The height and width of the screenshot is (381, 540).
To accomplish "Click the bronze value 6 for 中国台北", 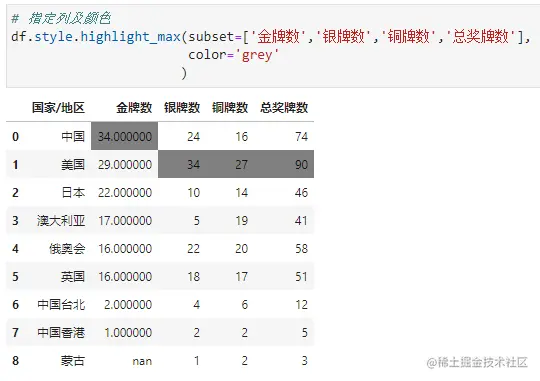I will click(x=245, y=305).
